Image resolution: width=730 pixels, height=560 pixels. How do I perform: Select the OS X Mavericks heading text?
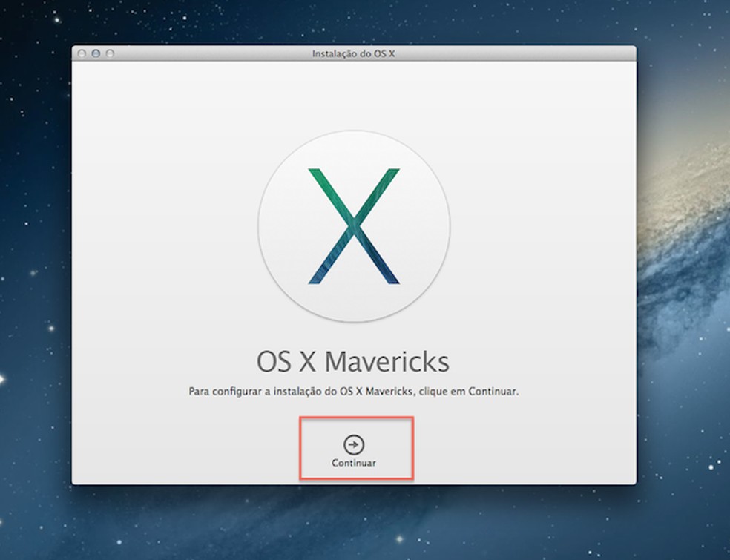tap(354, 361)
